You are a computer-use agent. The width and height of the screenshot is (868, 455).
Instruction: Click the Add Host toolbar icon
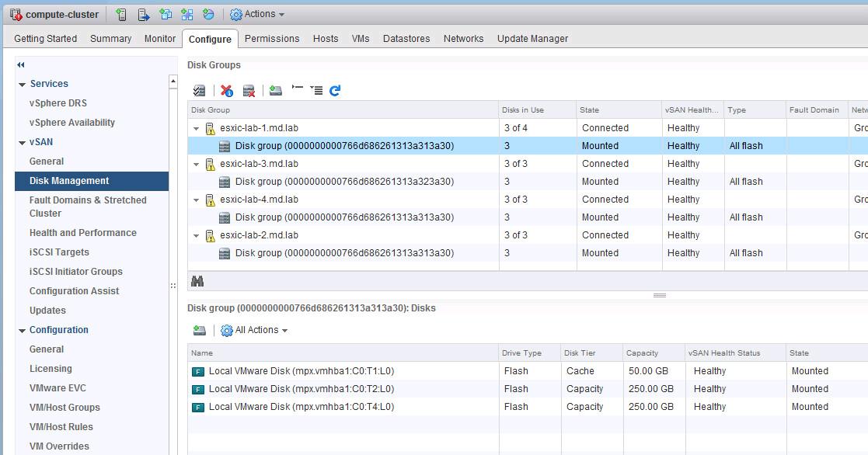tap(121, 15)
